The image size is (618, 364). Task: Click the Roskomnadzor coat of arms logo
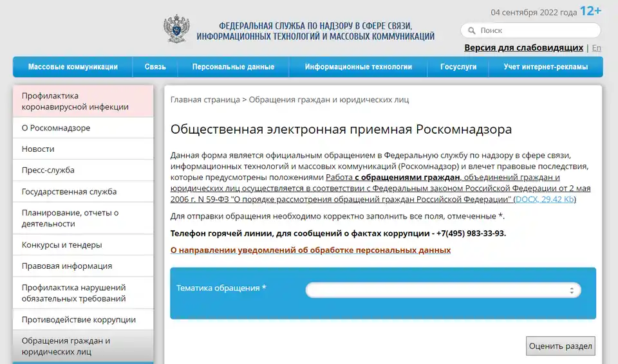(176, 30)
